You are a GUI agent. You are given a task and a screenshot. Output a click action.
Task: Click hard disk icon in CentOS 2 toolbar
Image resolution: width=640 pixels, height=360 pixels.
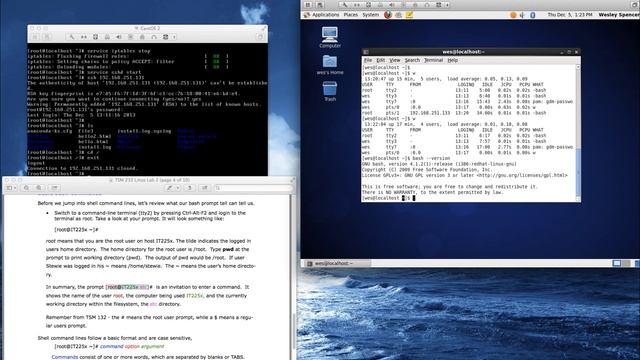pos(96,37)
